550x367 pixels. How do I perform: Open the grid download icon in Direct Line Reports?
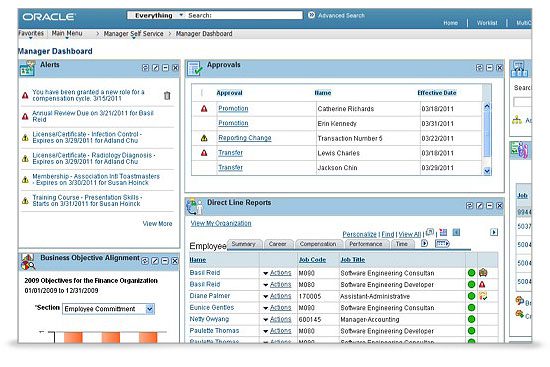tap(443, 233)
